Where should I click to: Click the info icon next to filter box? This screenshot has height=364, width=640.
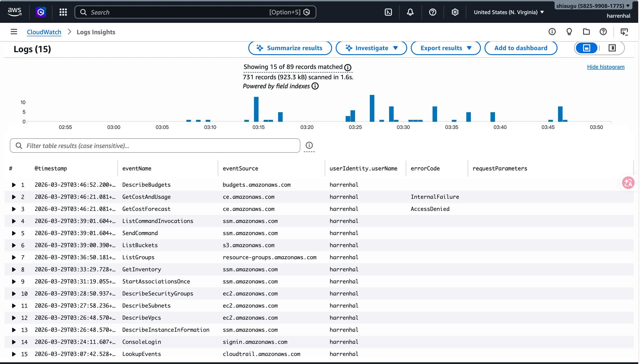pyautogui.click(x=309, y=145)
